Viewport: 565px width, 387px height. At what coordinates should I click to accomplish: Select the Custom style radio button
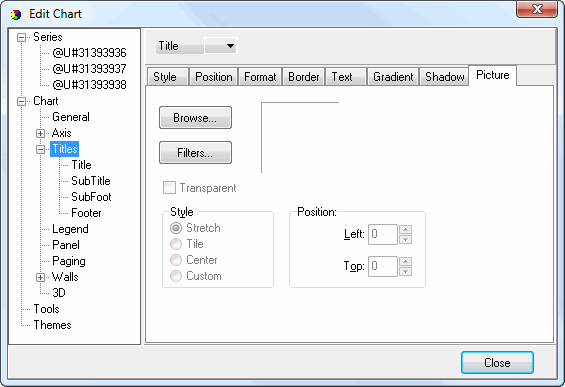(x=176, y=276)
